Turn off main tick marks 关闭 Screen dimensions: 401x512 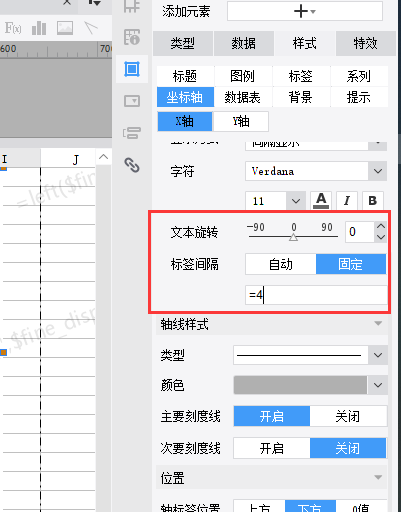coord(348,416)
